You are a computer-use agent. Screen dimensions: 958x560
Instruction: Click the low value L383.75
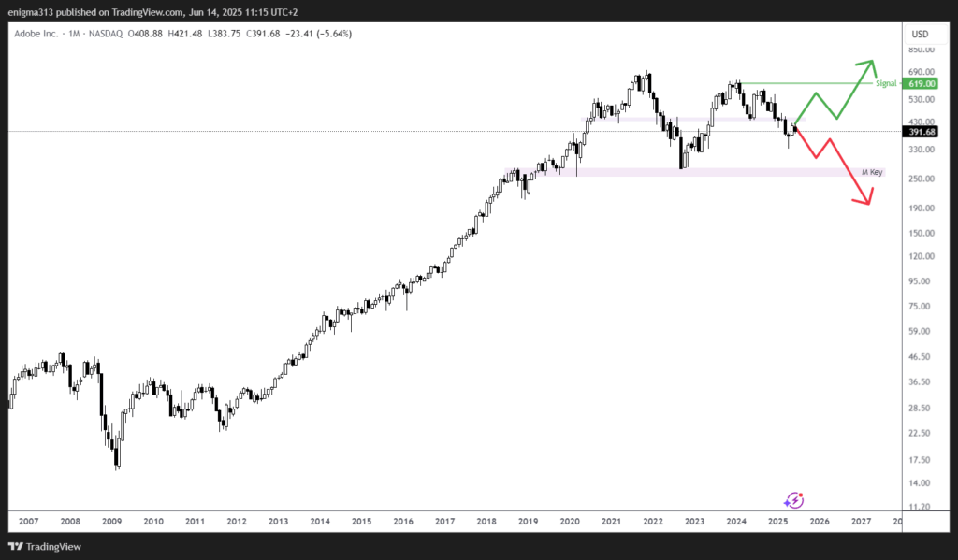pos(225,34)
